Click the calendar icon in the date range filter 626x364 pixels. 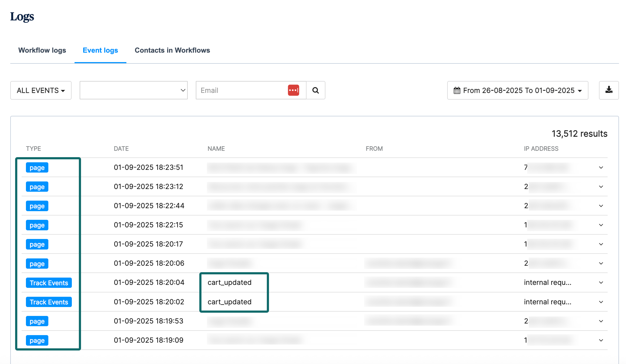pos(457,90)
